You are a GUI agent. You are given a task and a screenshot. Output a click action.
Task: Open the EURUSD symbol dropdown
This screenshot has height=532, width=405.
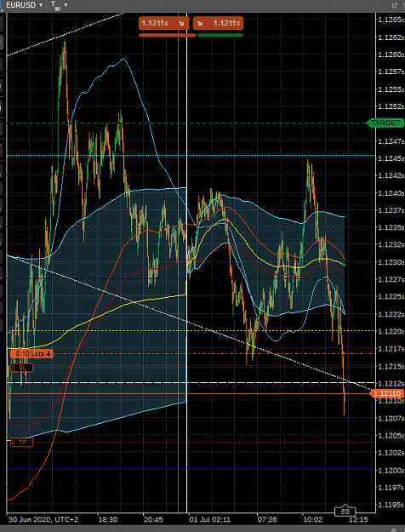[x=25, y=5]
